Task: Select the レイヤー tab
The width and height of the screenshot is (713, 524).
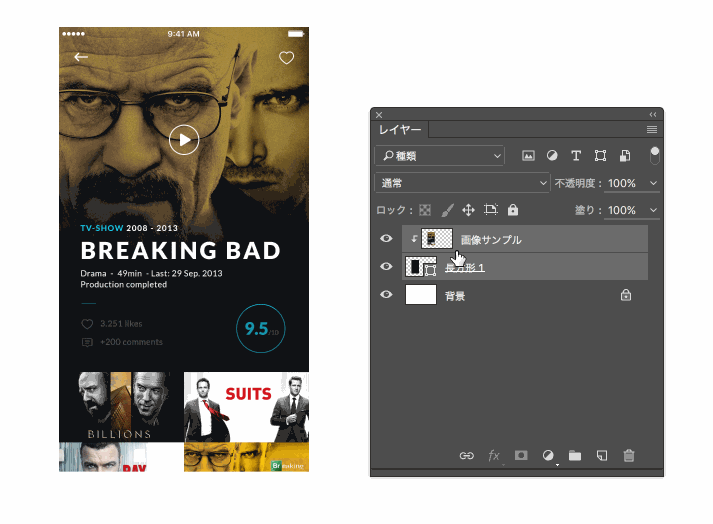Action: (400, 130)
